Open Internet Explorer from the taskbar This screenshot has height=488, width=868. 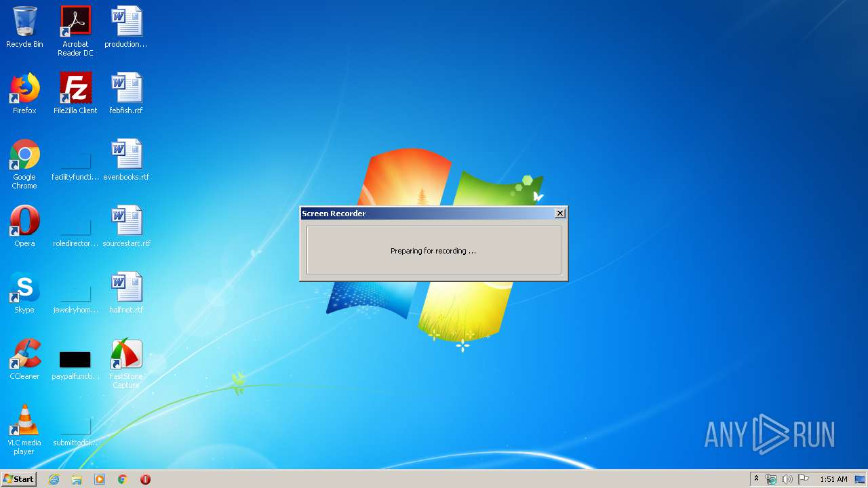[x=54, y=479]
